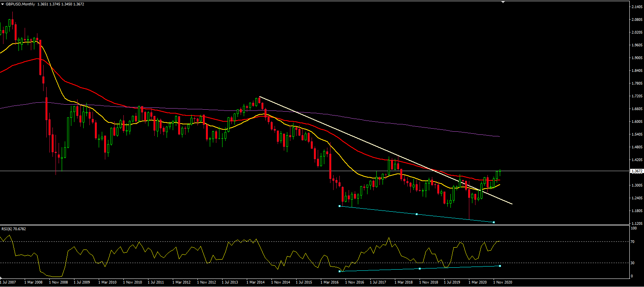This screenshot has height=287, width=644.
Task: Click the 1 Jul 2011 time axis label
Action: (156, 282)
